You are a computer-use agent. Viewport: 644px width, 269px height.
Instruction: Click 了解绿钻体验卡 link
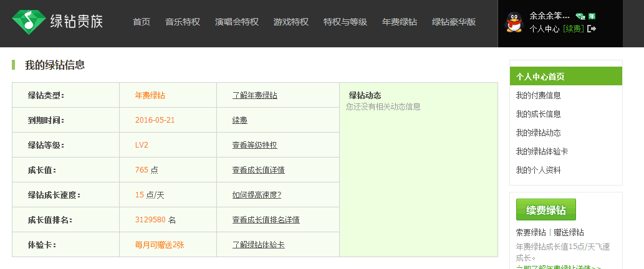[258, 245]
